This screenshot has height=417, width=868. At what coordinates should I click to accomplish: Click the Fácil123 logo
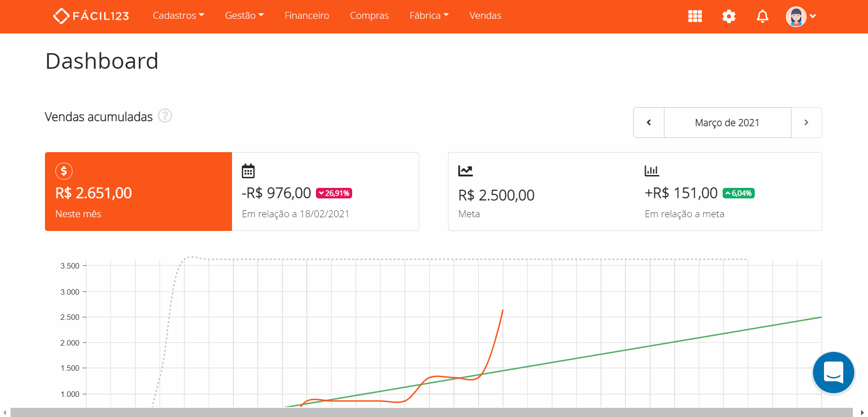(91, 16)
